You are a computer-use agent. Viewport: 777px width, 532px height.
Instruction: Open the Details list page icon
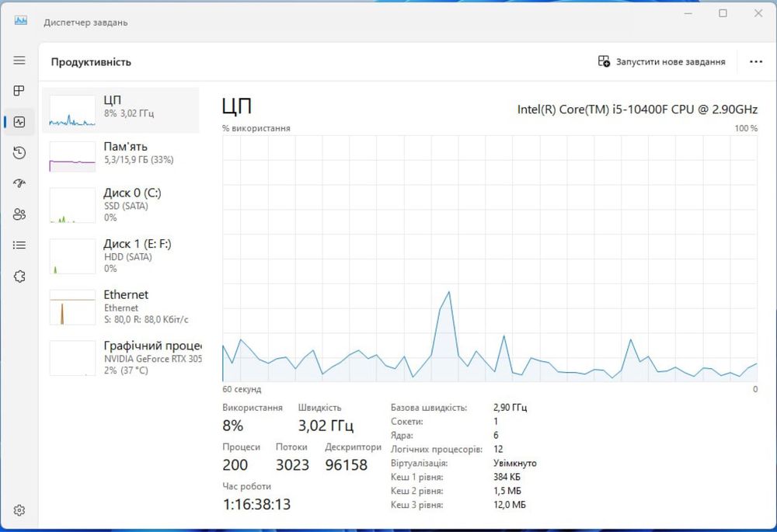[x=19, y=245]
